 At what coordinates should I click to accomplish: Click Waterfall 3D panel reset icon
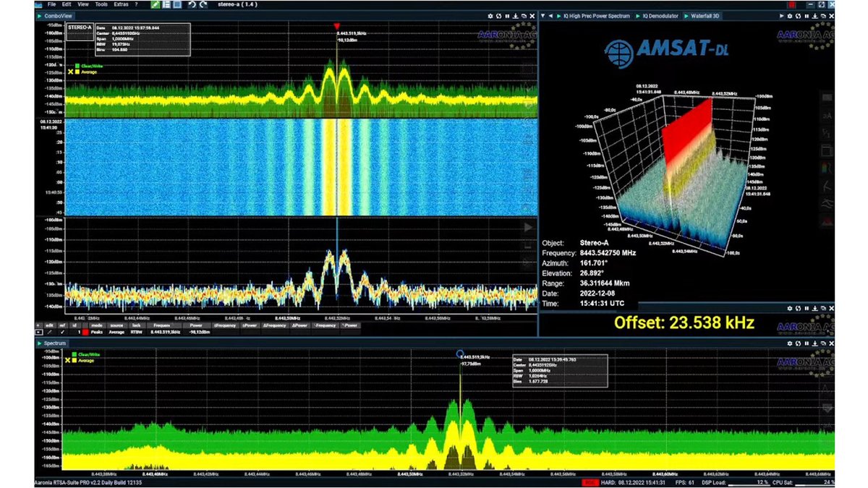click(x=799, y=16)
